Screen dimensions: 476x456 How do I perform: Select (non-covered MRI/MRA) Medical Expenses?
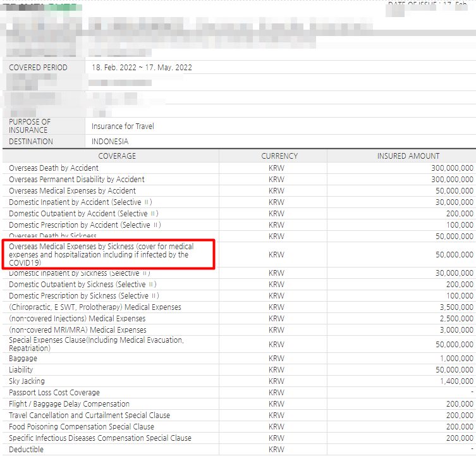click(x=78, y=330)
